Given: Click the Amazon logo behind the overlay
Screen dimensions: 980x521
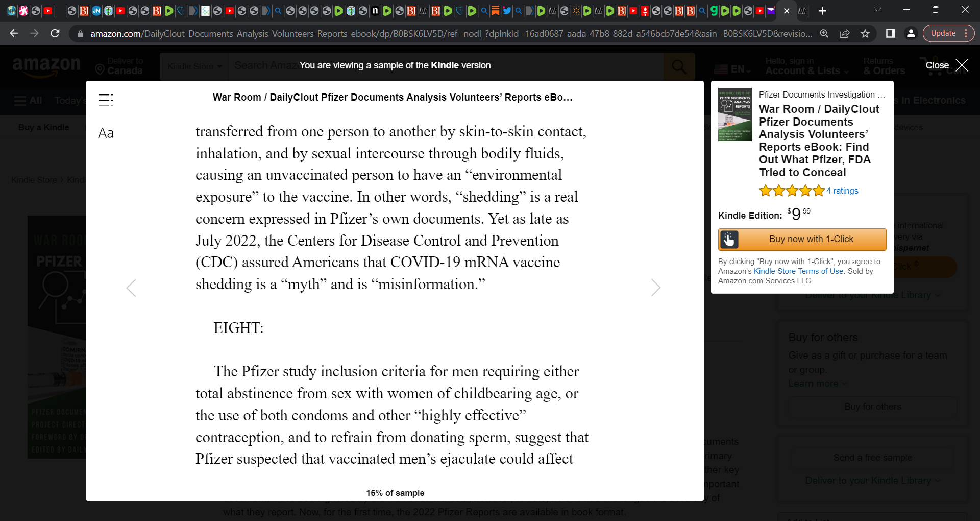Looking at the screenshot, I should click(x=46, y=66).
